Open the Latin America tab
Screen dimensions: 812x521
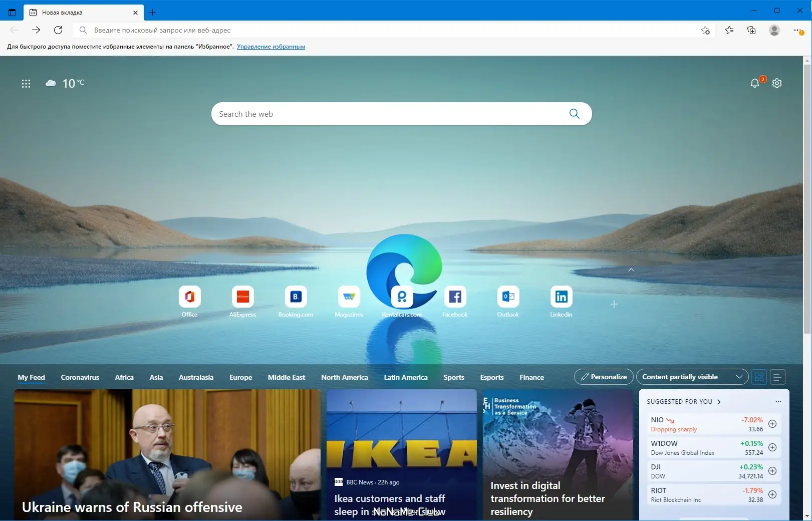(x=406, y=377)
